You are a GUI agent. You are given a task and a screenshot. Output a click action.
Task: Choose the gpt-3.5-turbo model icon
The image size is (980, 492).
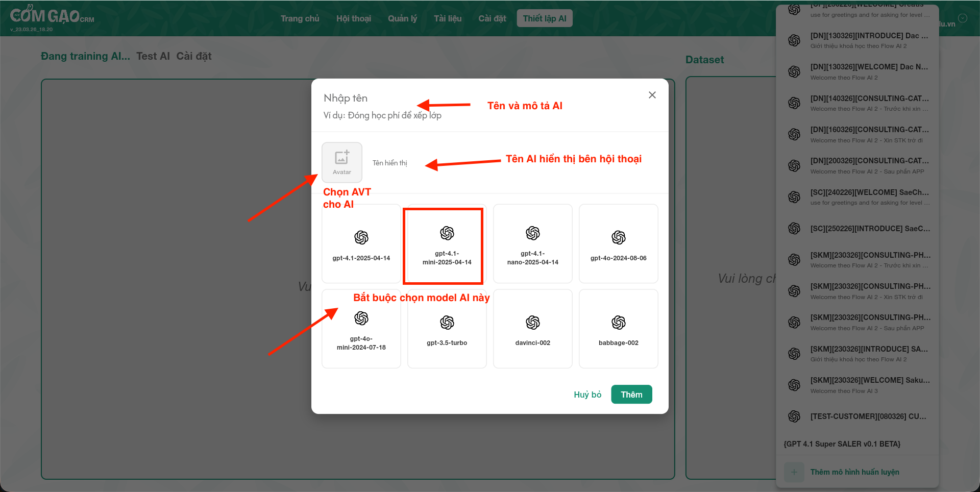coord(447,323)
